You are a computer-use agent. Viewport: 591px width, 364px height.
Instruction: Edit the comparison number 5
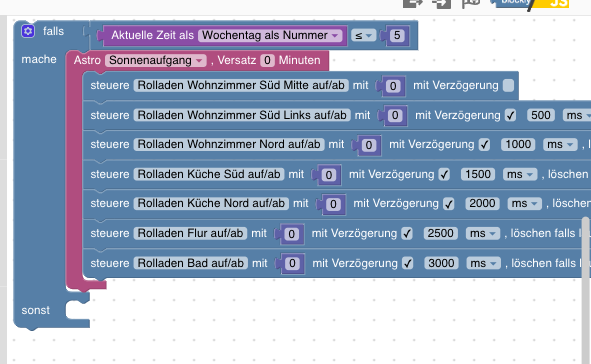(x=397, y=35)
